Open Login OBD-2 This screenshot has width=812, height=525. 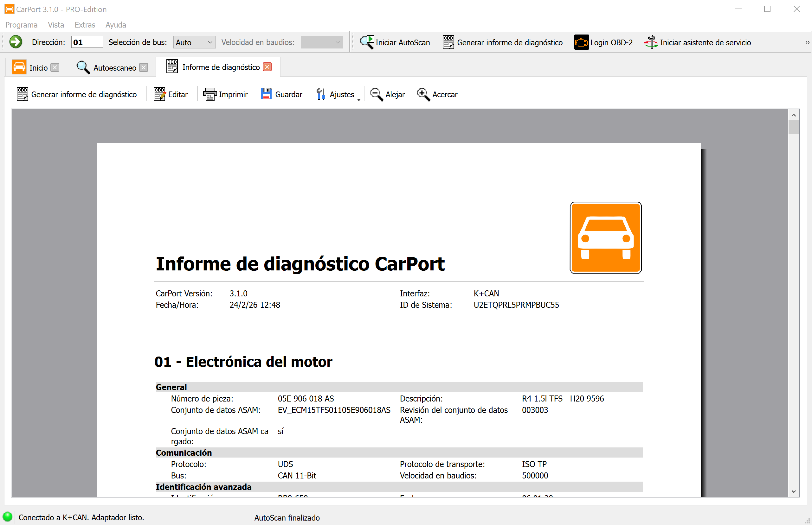coord(603,42)
